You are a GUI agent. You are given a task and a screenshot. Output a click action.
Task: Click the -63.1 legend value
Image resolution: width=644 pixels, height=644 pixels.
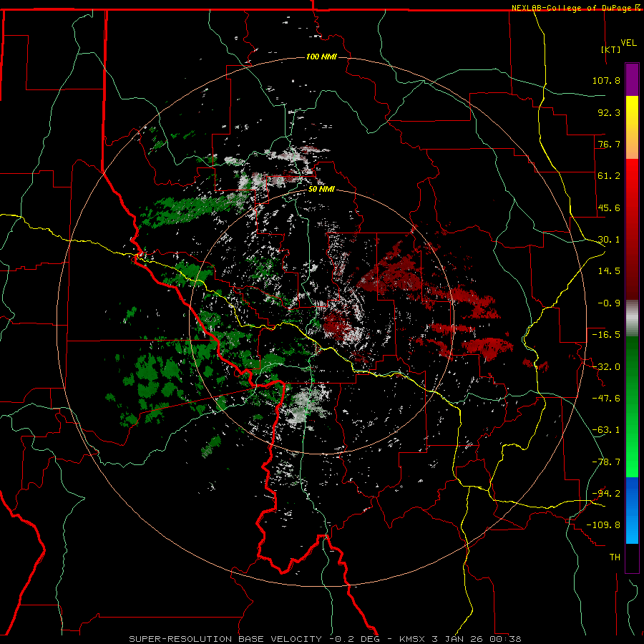[x=606, y=430]
